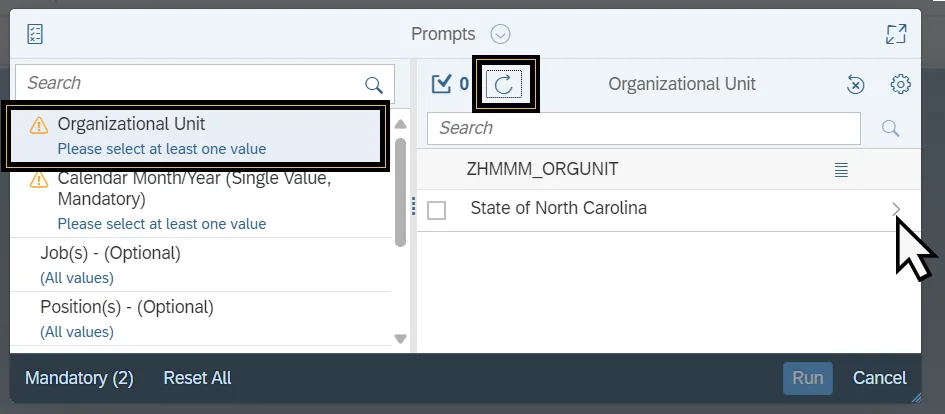Expand State of North Carolina node
945x414 pixels.
896,209
